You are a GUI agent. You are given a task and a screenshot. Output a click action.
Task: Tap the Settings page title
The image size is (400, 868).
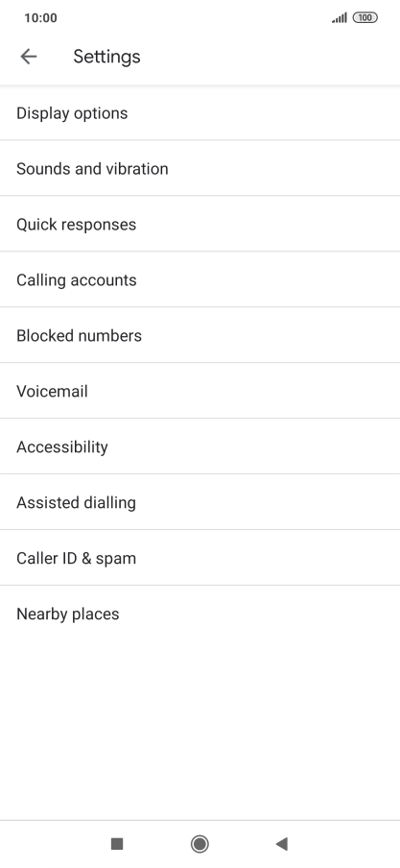point(106,57)
